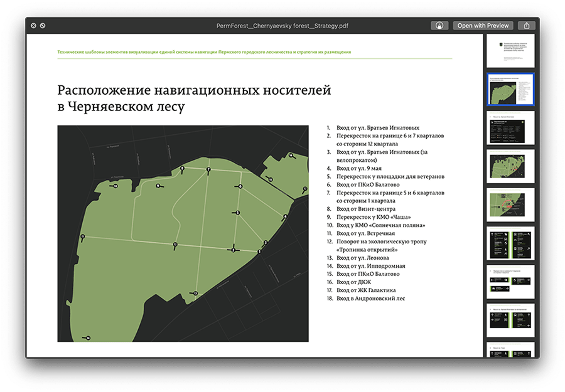
Task: Close the Quick Look preview window
Action: [x=33, y=26]
